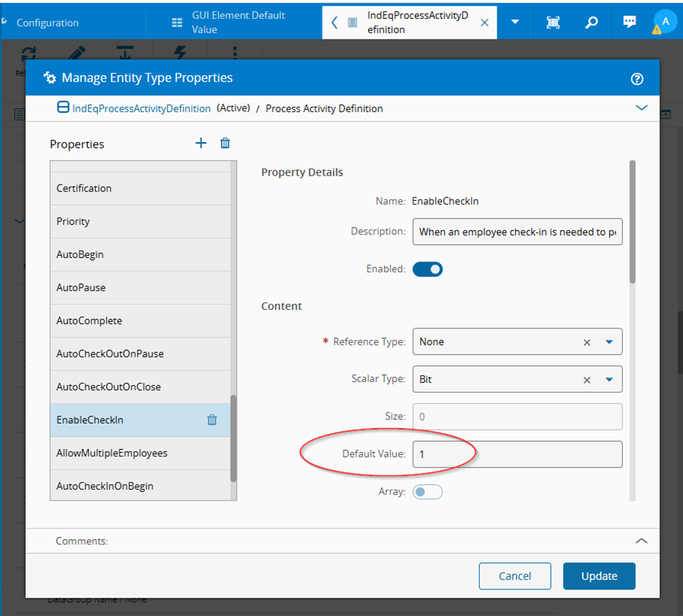Open user avatar account menu
The image size is (683, 616).
pyautogui.click(x=664, y=21)
